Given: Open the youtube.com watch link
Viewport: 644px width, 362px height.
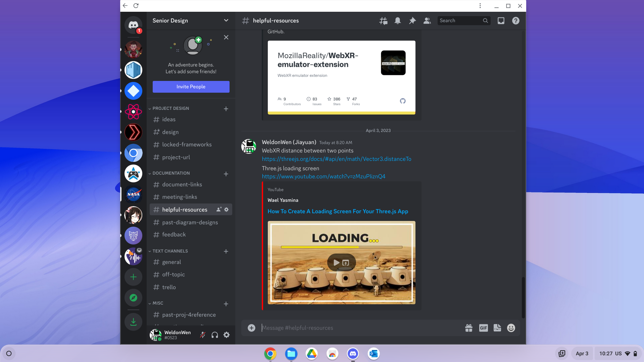Looking at the screenshot, I should 324,177.
